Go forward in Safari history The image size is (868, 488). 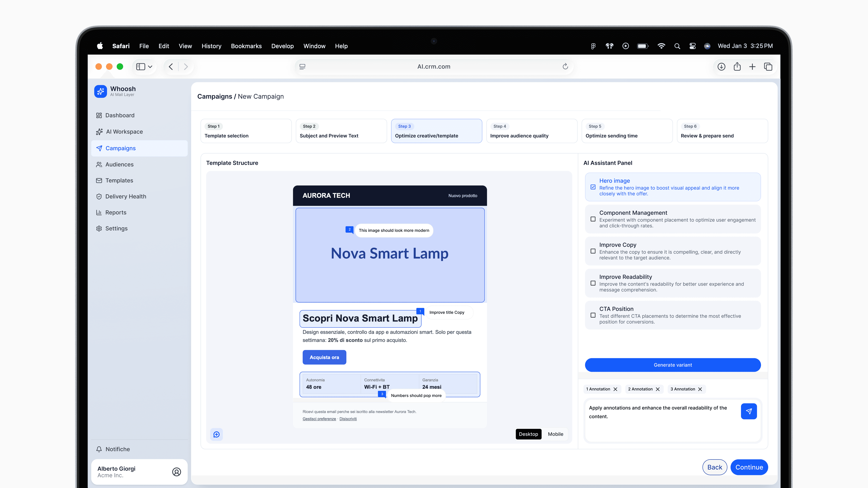click(186, 67)
